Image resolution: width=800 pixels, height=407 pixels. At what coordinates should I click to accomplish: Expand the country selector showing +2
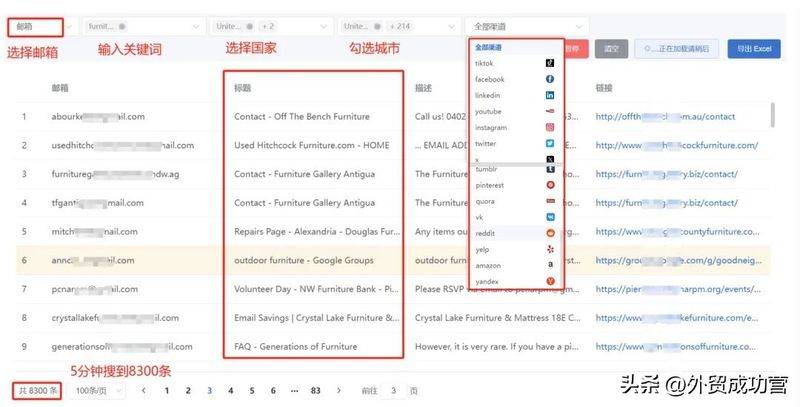[x=270, y=25]
